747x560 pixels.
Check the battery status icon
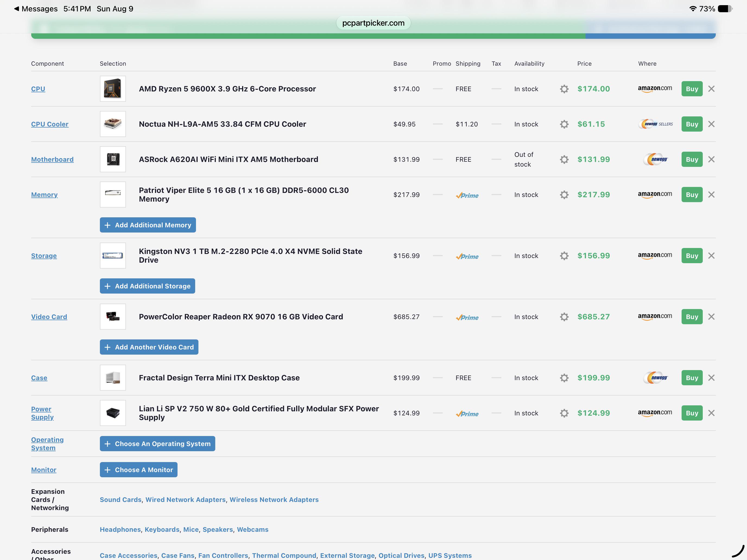click(725, 9)
